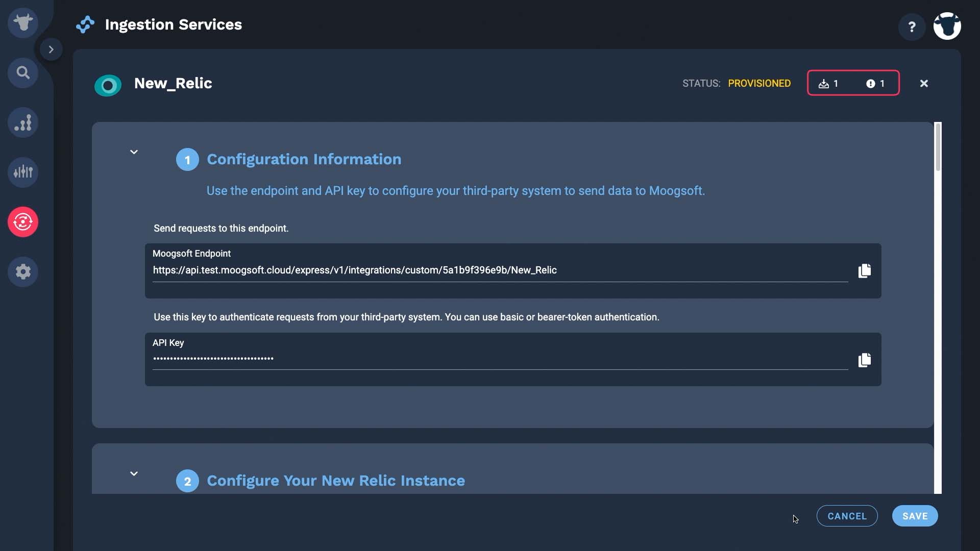The width and height of the screenshot is (980, 551).
Task: Click the Configure Your New Relic Instance heading
Action: click(336, 481)
